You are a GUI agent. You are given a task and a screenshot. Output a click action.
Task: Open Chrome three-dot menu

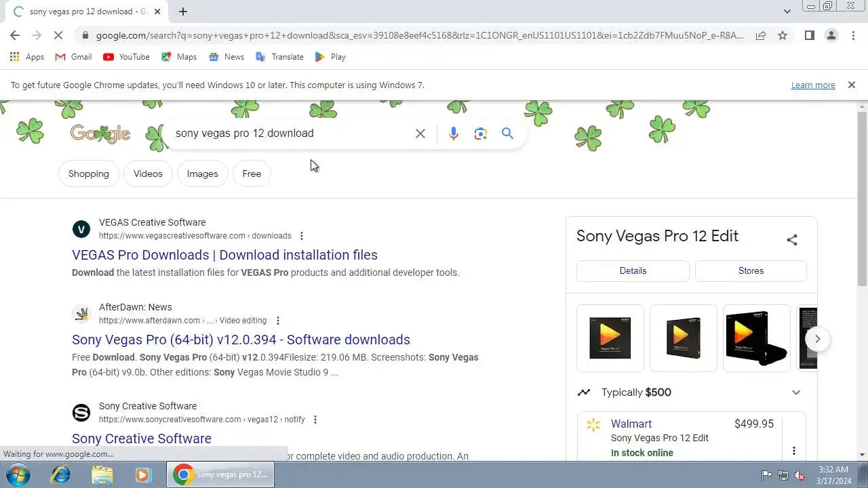point(853,35)
